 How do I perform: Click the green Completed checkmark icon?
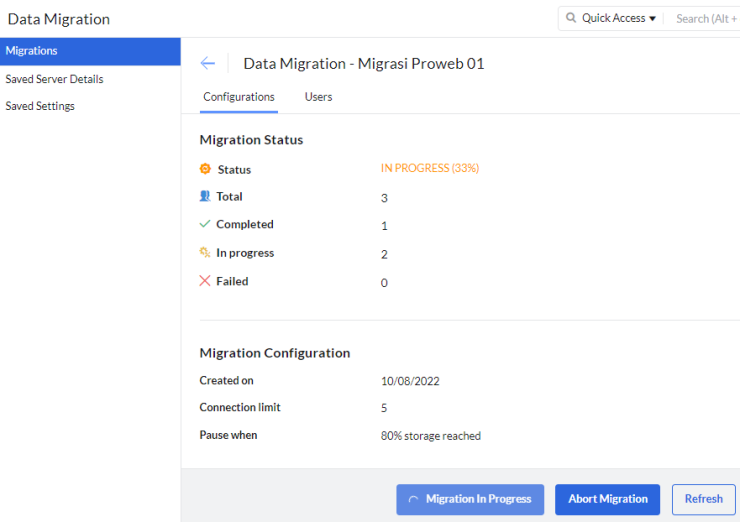205,224
